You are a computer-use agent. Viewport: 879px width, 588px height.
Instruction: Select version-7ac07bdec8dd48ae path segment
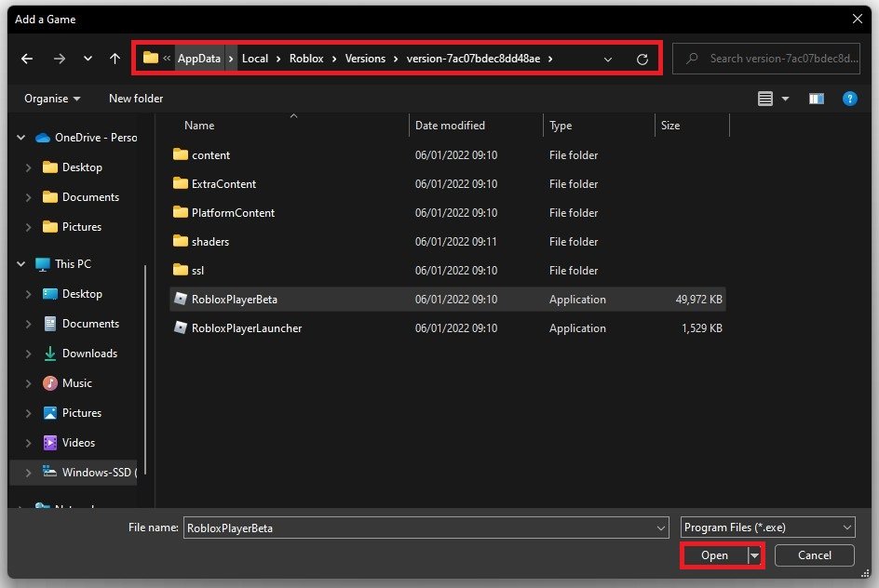click(x=473, y=59)
